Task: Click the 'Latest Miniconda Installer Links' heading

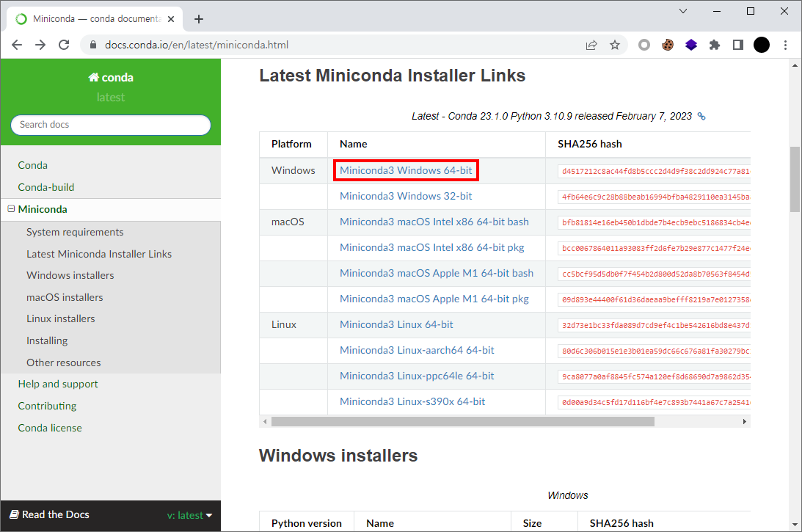Action: coord(393,76)
